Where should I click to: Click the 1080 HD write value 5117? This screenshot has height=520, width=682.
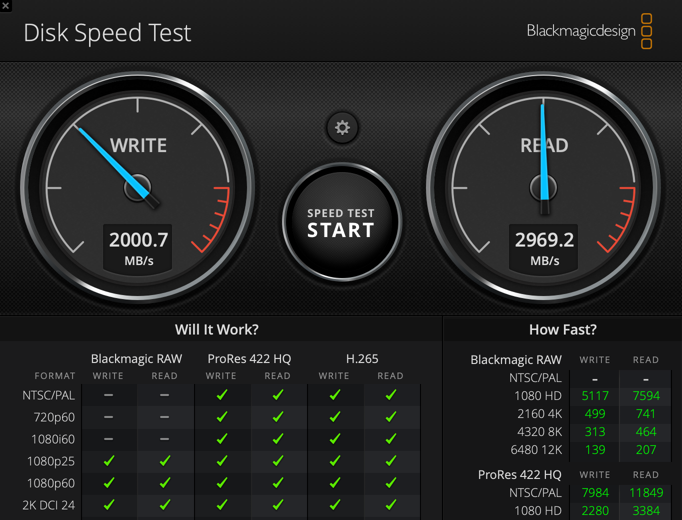pyautogui.click(x=594, y=396)
